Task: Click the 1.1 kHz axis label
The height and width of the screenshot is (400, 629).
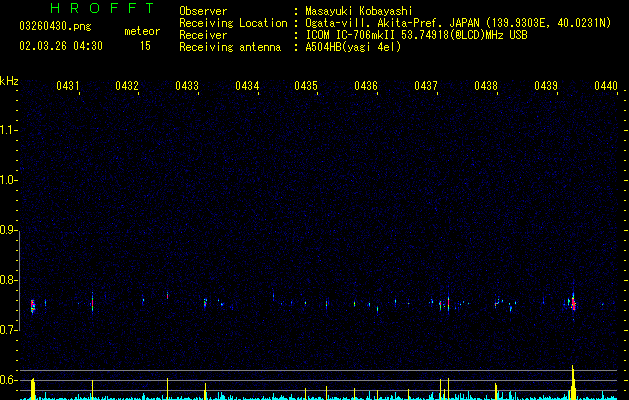Action: tap(8, 130)
